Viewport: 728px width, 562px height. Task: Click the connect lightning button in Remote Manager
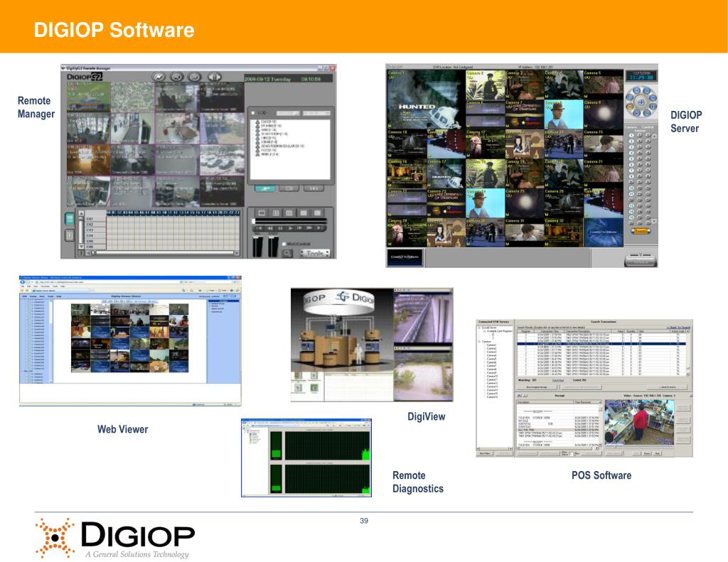pos(159,77)
